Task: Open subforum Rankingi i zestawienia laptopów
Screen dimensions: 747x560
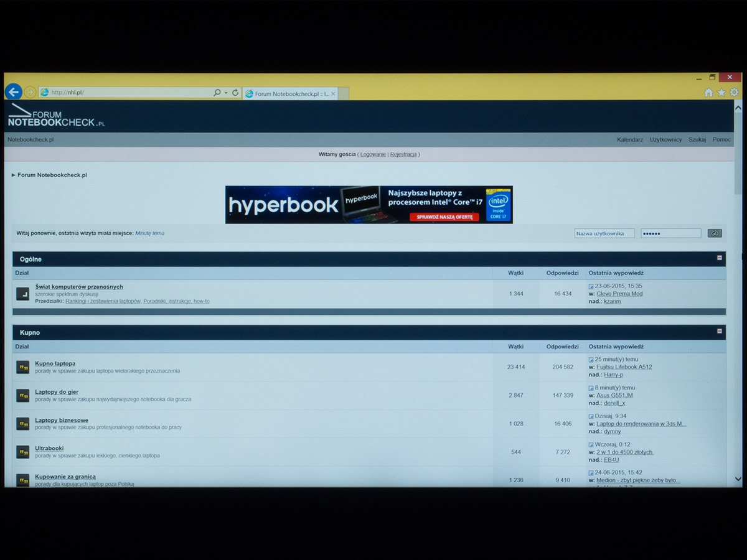Action: (x=103, y=301)
